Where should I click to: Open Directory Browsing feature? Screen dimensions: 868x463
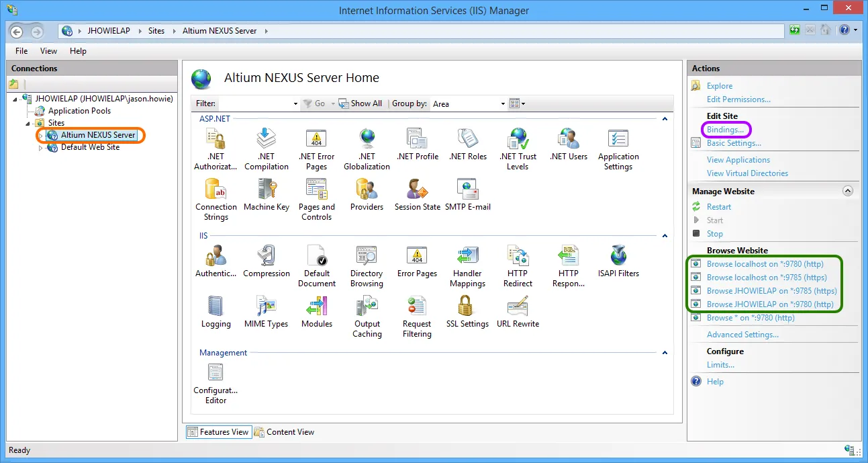click(x=367, y=266)
